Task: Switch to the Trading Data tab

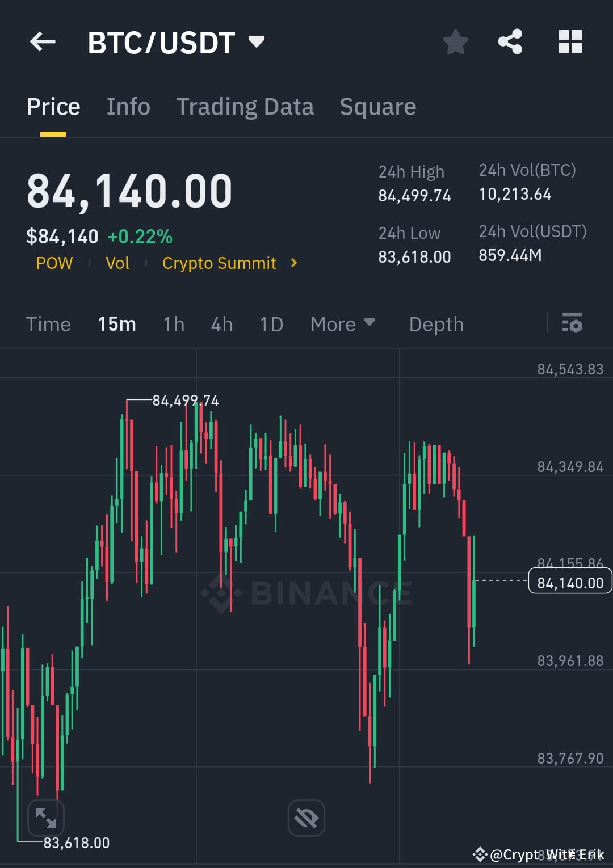Action: click(245, 106)
